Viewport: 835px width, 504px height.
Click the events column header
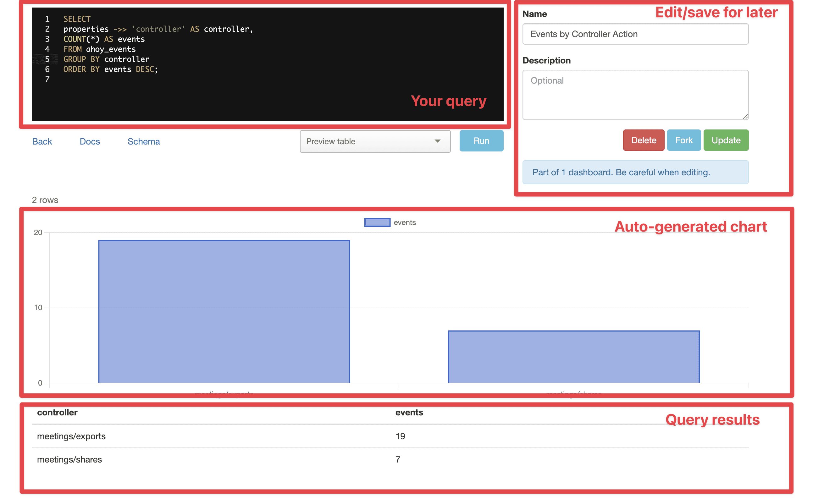coord(409,412)
